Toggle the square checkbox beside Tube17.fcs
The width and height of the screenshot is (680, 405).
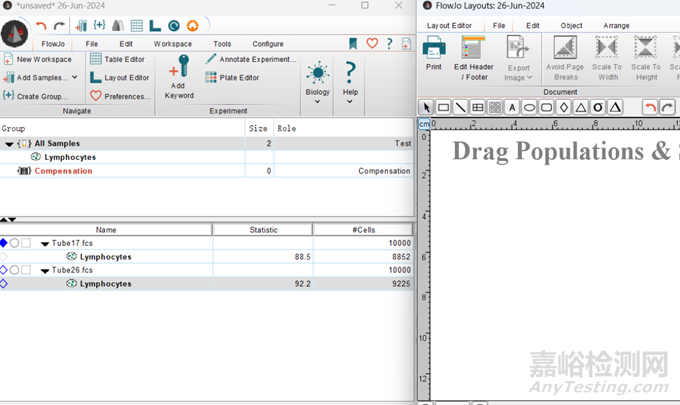pyautogui.click(x=26, y=243)
